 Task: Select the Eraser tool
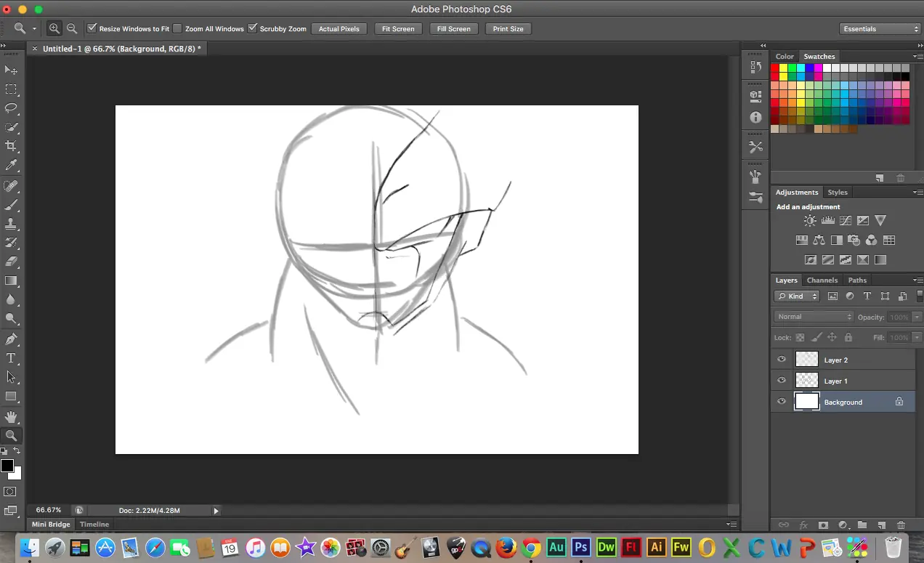pyautogui.click(x=12, y=262)
